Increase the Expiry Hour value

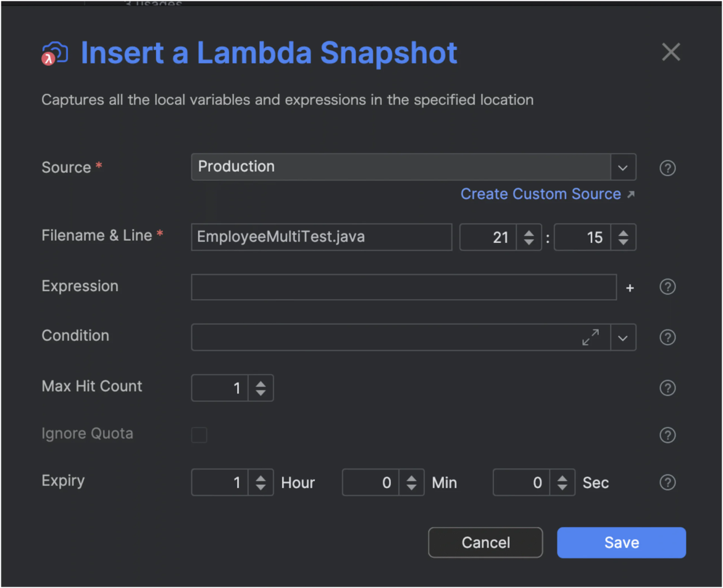point(261,478)
